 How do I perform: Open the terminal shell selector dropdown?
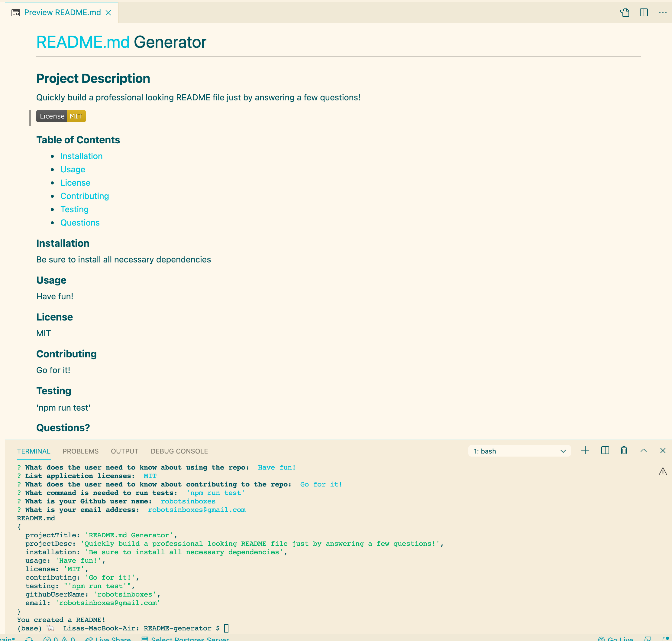coord(519,451)
